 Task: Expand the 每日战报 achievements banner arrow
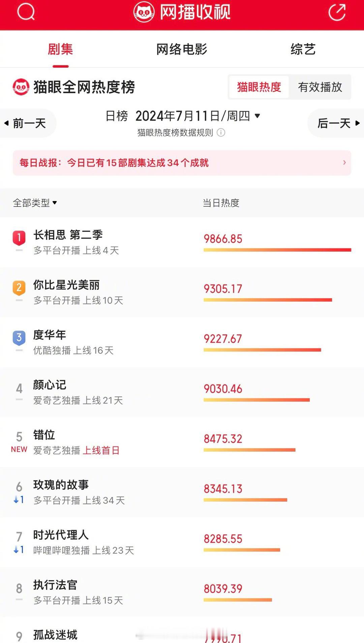click(344, 163)
